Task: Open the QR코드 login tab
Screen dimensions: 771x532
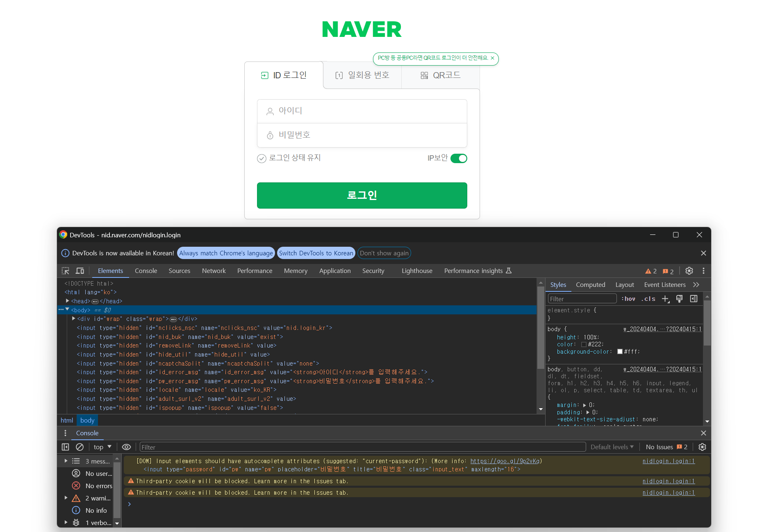Action: 441,75
